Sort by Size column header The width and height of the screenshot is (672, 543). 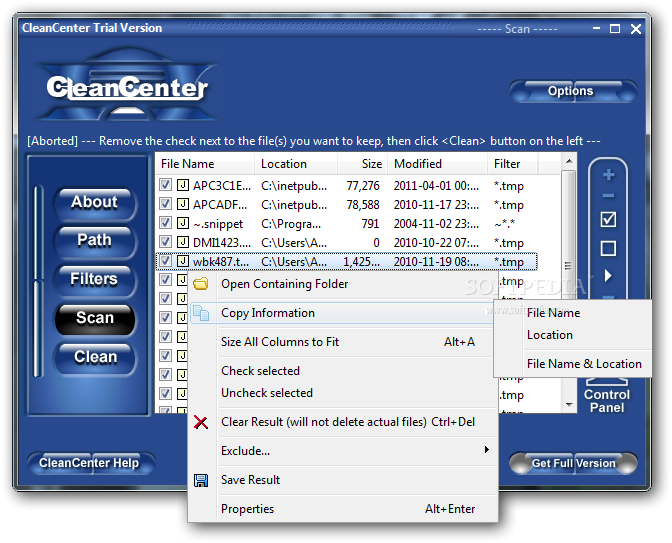pyautogui.click(x=362, y=164)
